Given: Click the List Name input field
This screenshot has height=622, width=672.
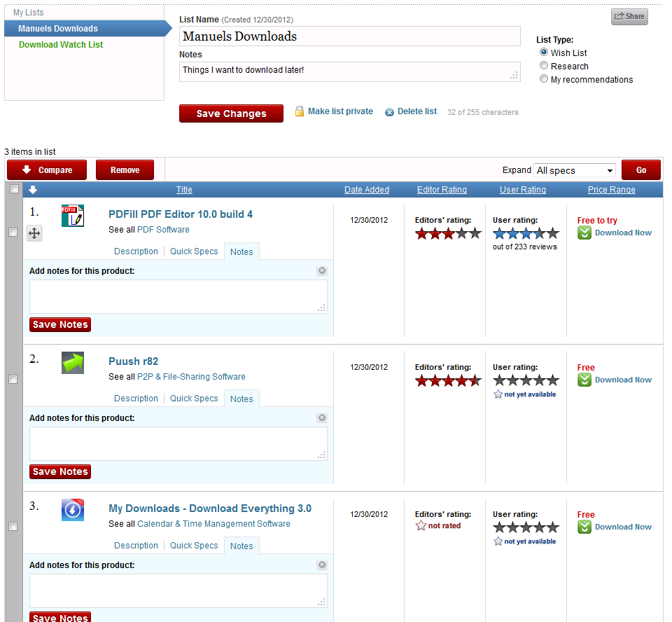Looking at the screenshot, I should pos(350,36).
